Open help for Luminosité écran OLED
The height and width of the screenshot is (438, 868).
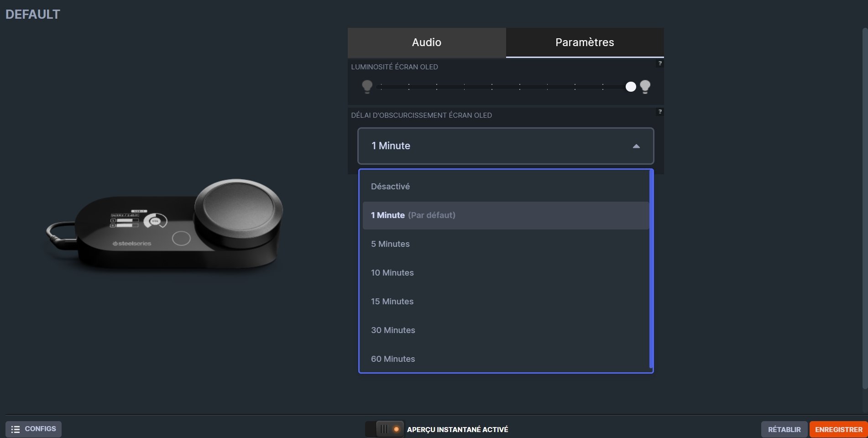(x=659, y=63)
